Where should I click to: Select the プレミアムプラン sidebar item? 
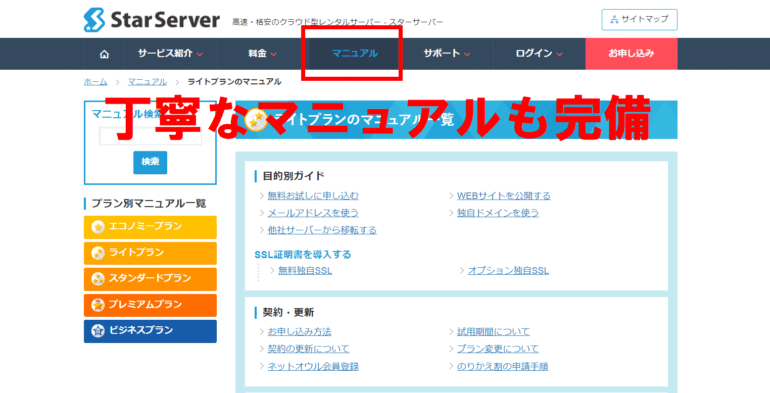150,305
